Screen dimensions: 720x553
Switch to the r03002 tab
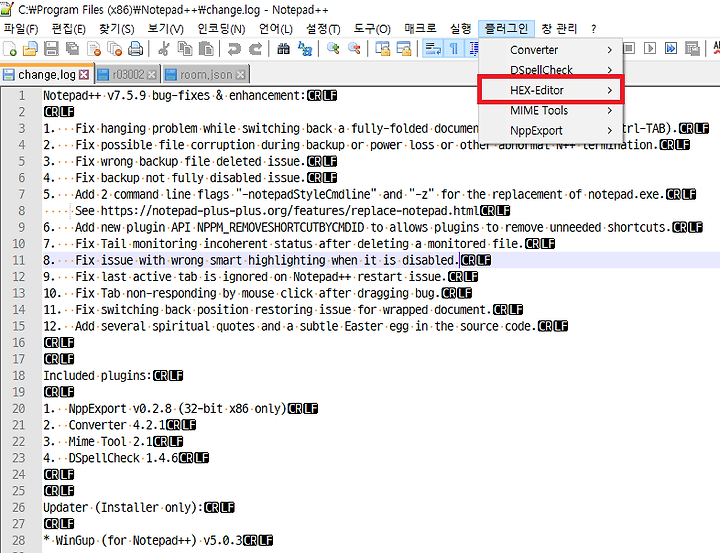point(128,74)
